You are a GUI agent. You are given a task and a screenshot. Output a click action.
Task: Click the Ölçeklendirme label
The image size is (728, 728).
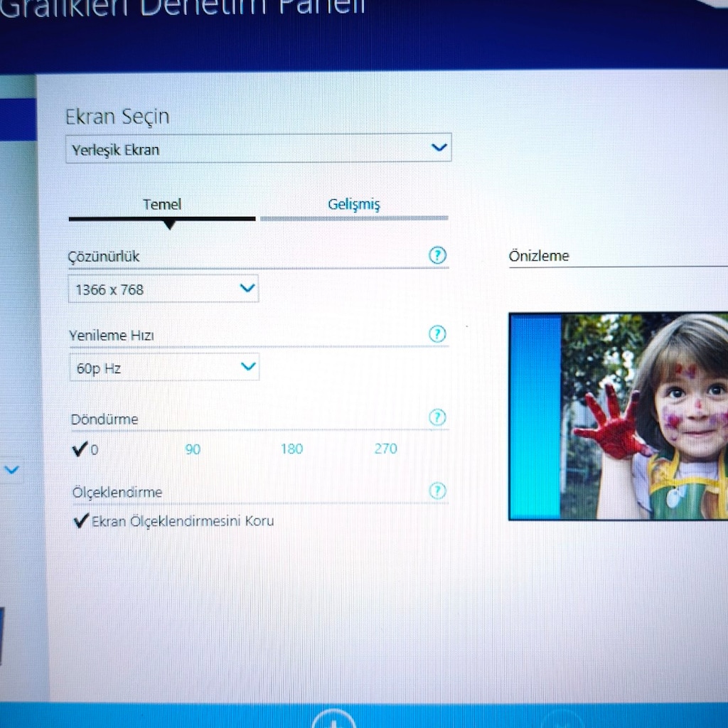click(x=117, y=492)
